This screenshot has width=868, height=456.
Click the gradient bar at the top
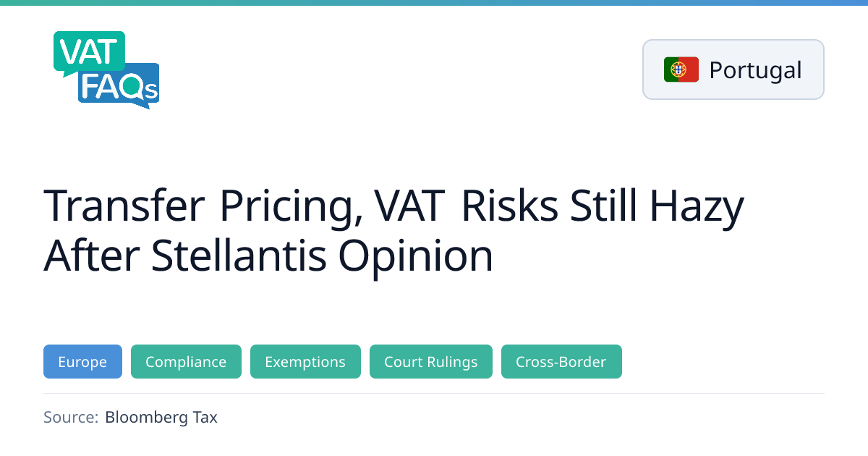tap(434, 3)
